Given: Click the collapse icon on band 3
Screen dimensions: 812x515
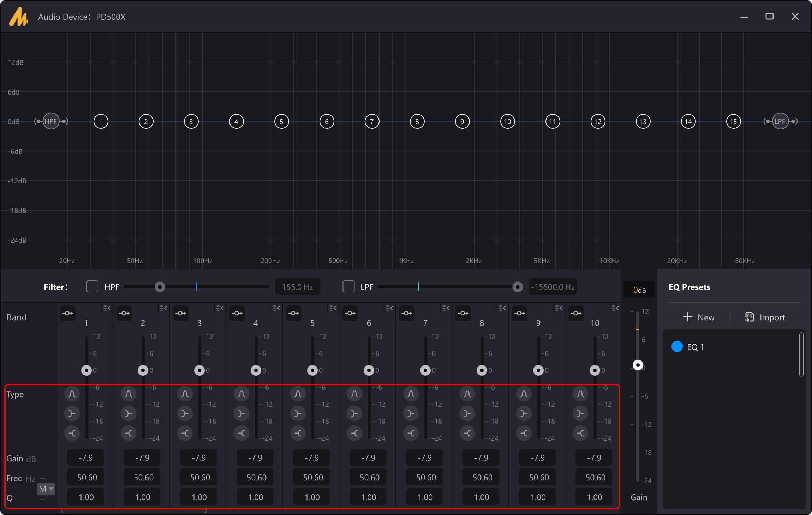Looking at the screenshot, I should click(220, 308).
